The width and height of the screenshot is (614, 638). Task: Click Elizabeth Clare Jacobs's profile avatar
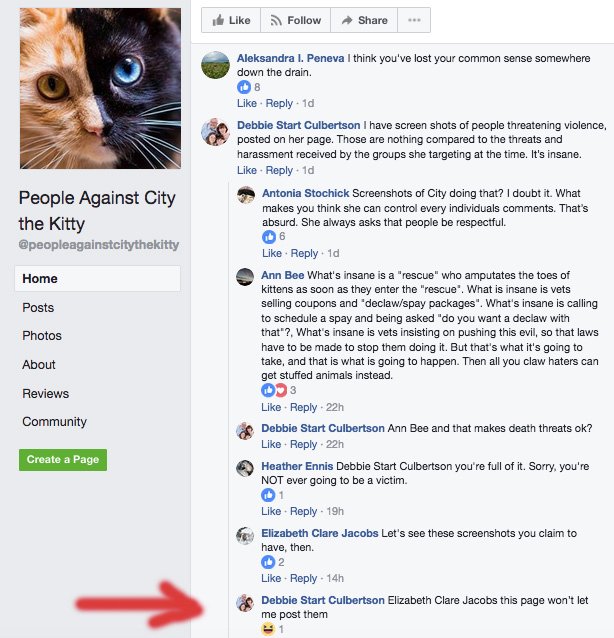(x=245, y=535)
